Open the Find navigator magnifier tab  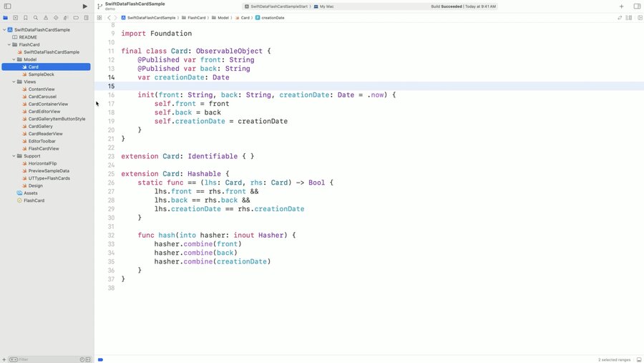click(x=36, y=18)
